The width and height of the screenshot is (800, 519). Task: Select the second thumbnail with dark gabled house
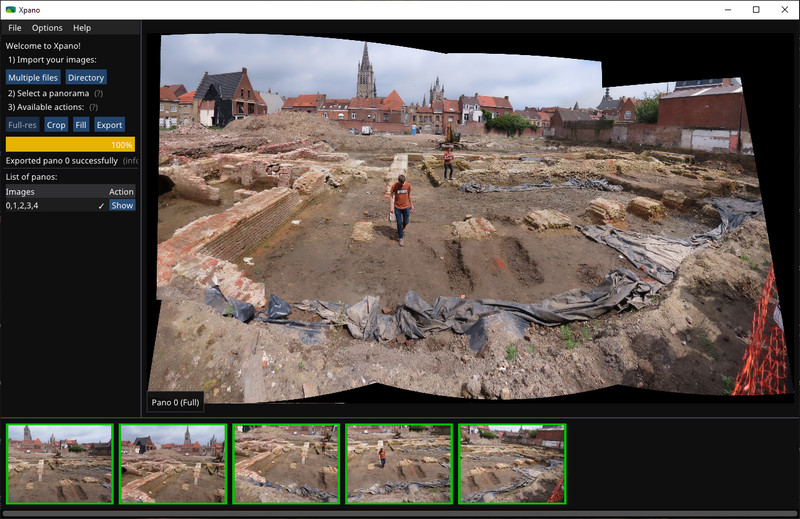[x=173, y=464]
